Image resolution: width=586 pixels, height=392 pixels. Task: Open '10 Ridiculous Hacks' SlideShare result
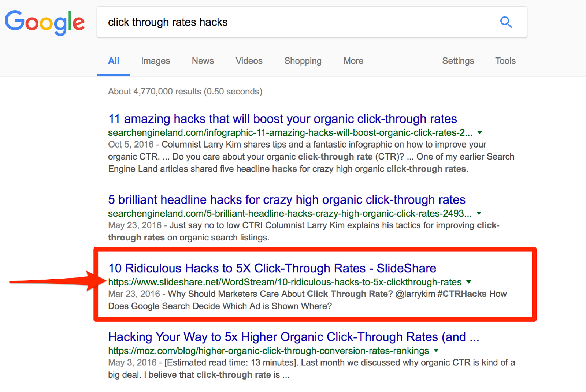(272, 268)
